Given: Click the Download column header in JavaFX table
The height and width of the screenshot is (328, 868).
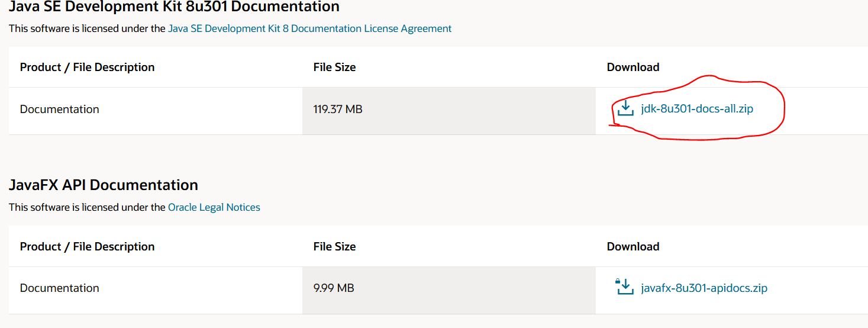Looking at the screenshot, I should coord(633,246).
